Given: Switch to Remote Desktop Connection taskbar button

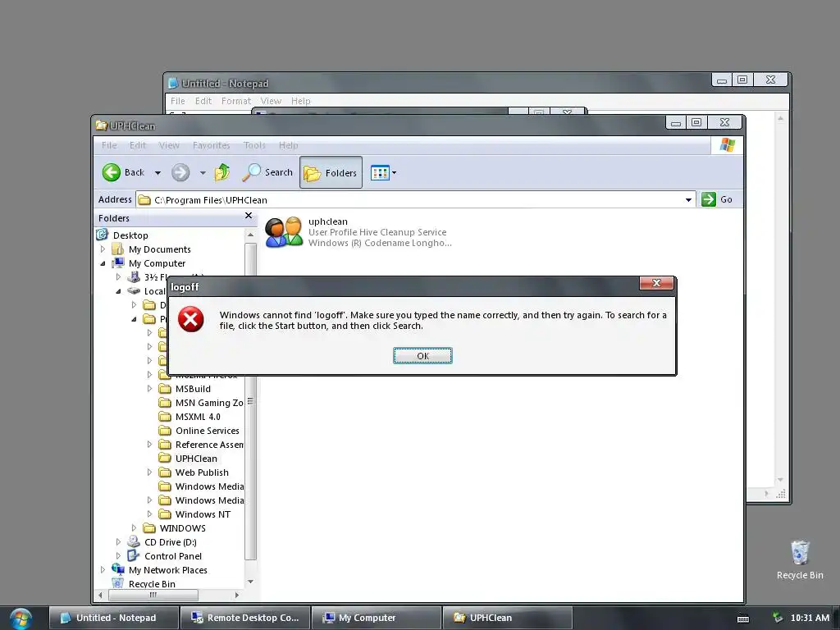Looking at the screenshot, I should tap(245, 618).
